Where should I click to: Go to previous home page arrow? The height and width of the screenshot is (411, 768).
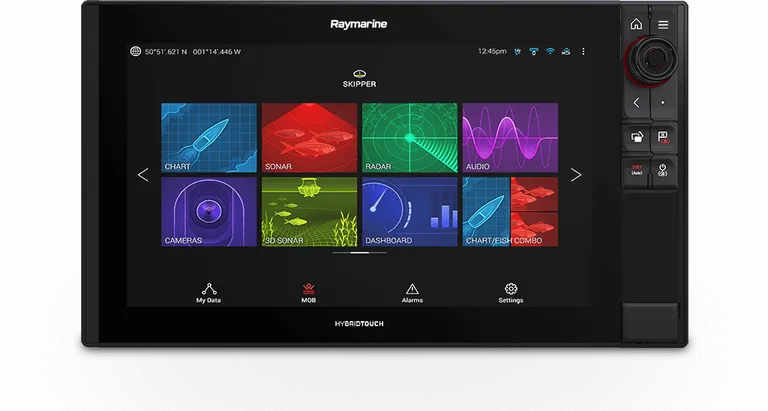(x=143, y=175)
